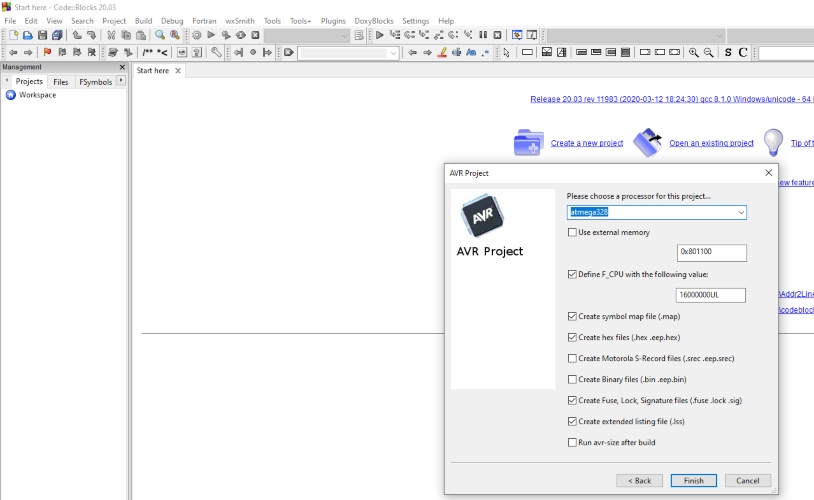Viewport: 814px width, 500px height.
Task: Open the Plugins menu
Action: (x=333, y=21)
